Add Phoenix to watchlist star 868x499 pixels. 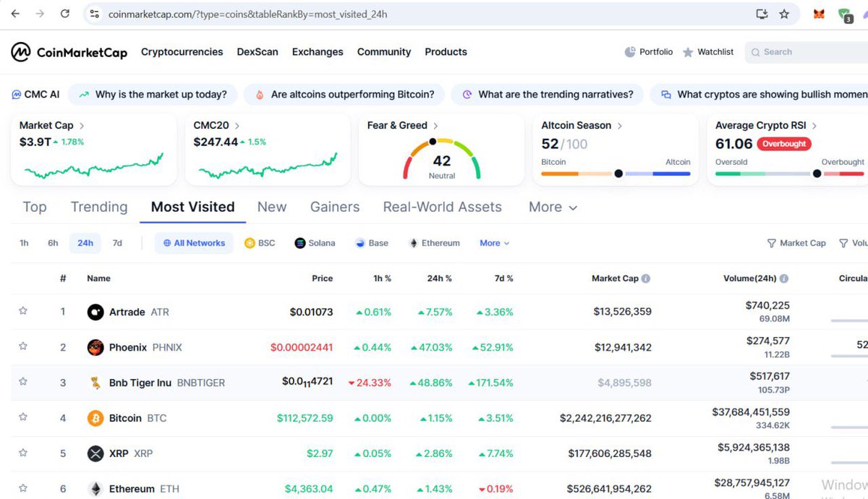pos(23,346)
